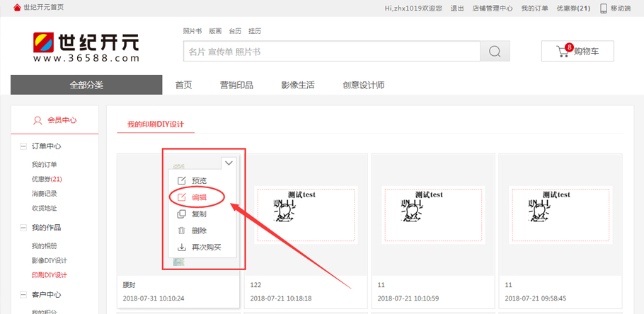Collapse the 订单中心 sidebar section

pos(23,146)
